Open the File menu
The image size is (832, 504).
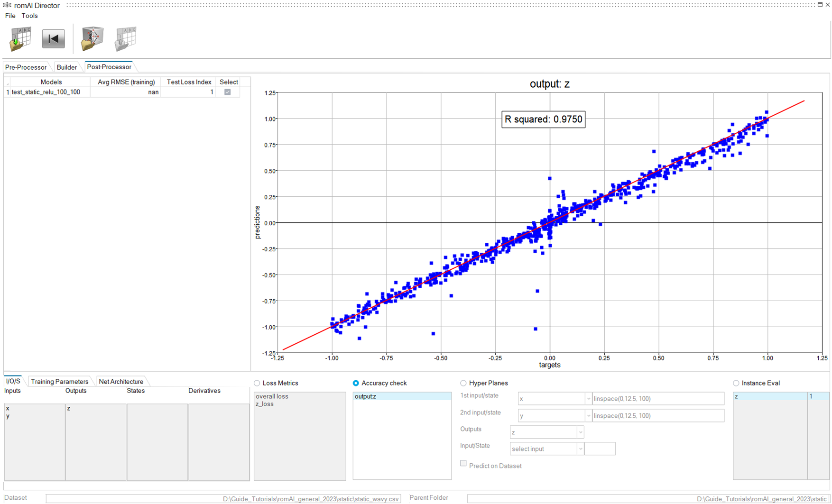pyautogui.click(x=10, y=16)
